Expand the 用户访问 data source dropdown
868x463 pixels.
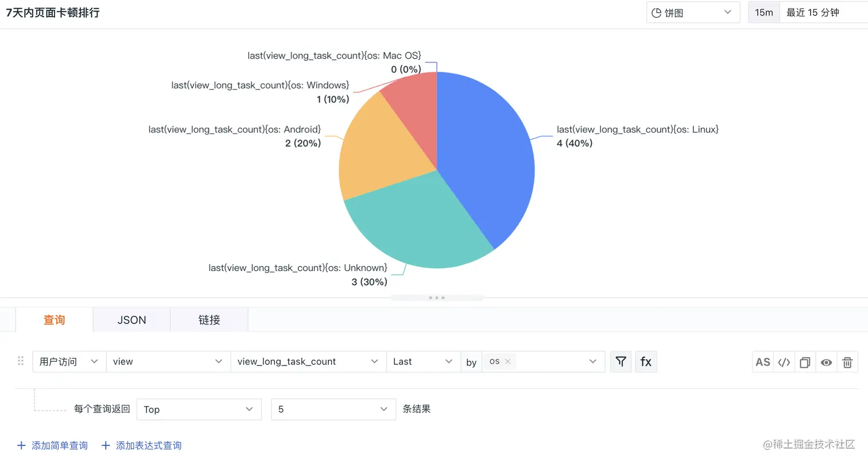pos(69,361)
